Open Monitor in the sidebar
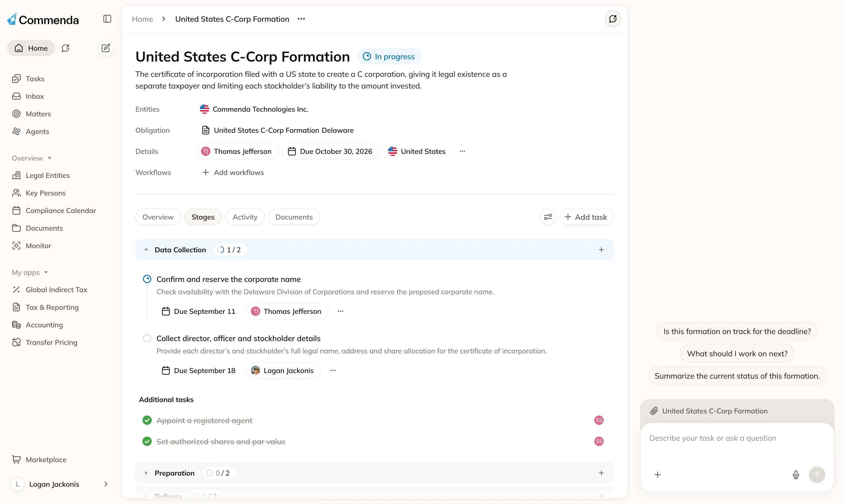The width and height of the screenshot is (844, 504). (x=31, y=246)
